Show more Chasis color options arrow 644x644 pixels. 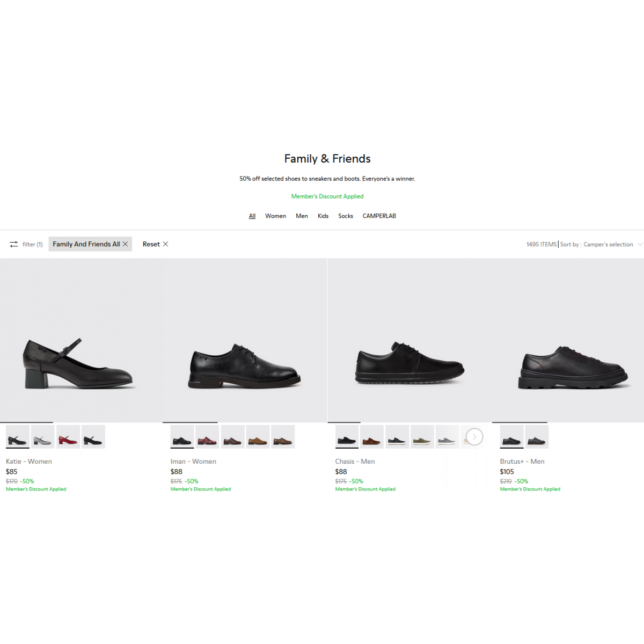coord(474,437)
